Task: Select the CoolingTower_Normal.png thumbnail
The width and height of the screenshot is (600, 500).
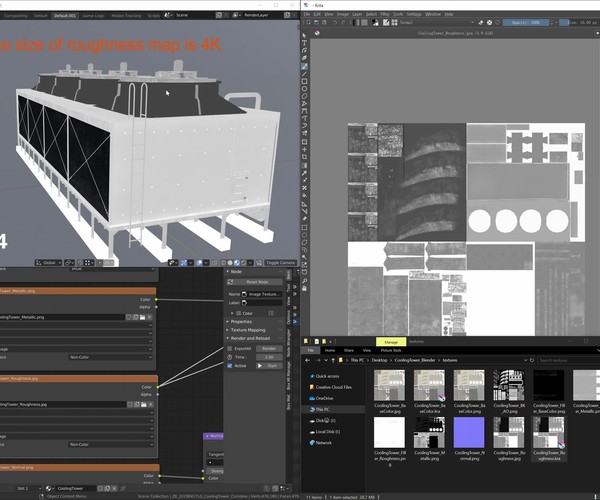Action: 469,433
